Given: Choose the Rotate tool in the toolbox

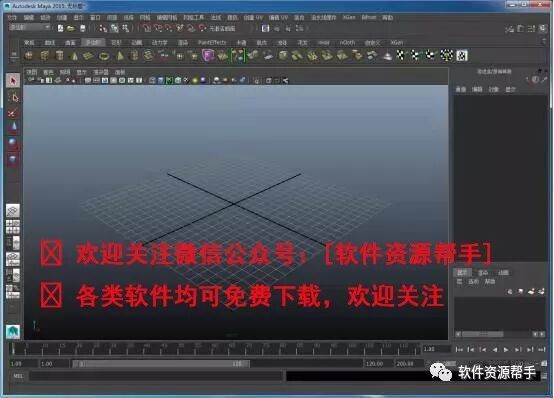Looking at the screenshot, I should (13, 142).
